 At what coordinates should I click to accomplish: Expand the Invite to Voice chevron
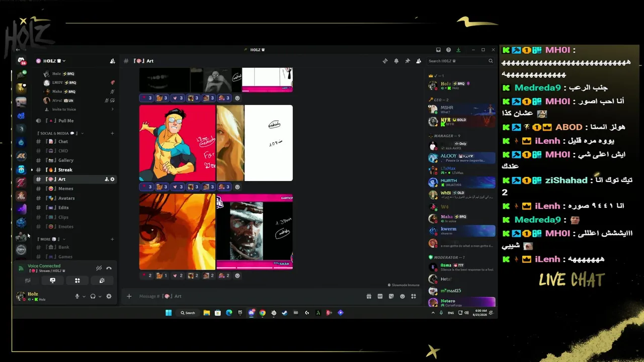coord(112,110)
